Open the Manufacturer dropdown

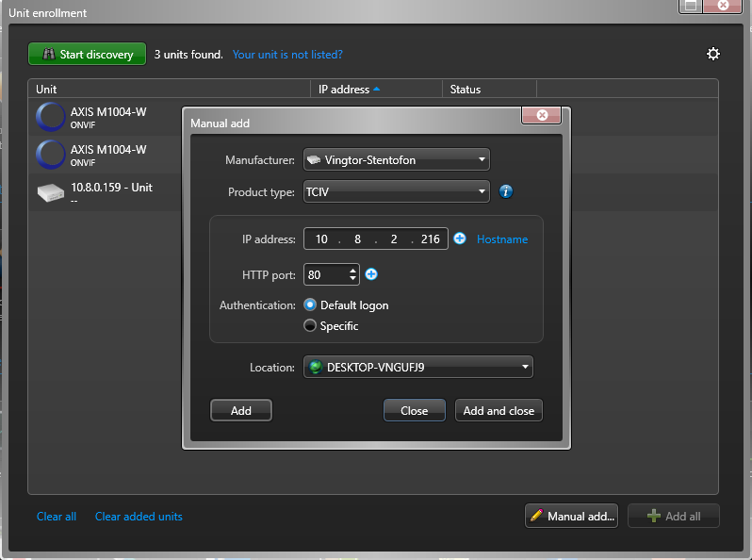tap(396, 160)
